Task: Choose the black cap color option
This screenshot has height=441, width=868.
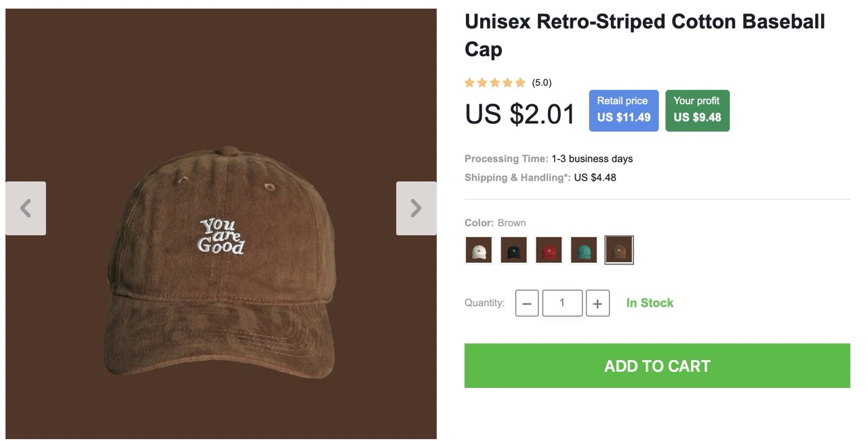Action: 513,249
